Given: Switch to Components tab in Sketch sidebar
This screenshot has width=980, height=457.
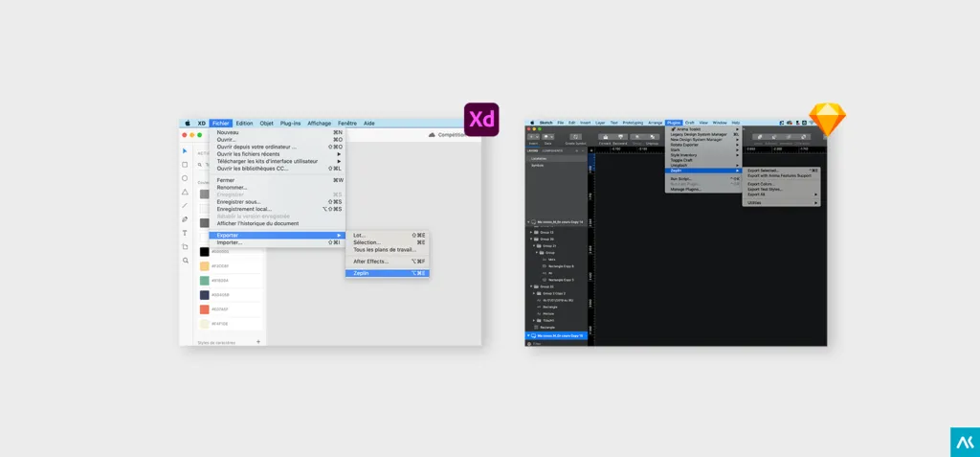Looking at the screenshot, I should (552, 150).
